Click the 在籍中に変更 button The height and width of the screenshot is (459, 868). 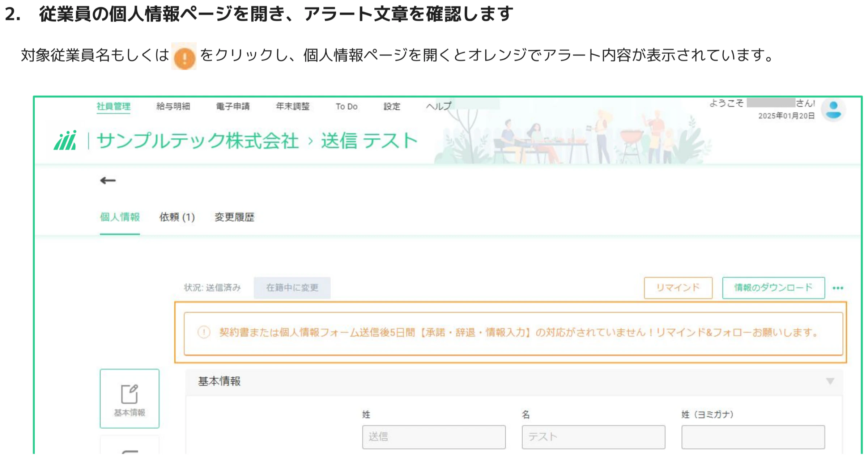click(292, 288)
